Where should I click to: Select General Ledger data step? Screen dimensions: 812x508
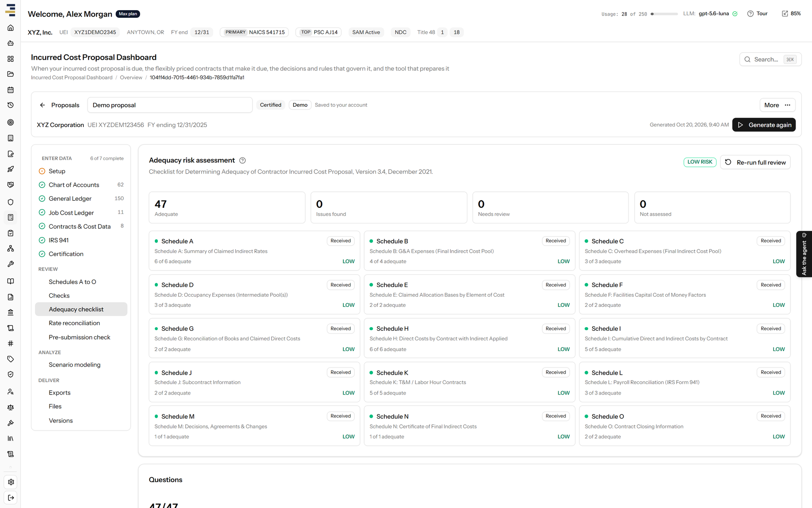pos(81,199)
